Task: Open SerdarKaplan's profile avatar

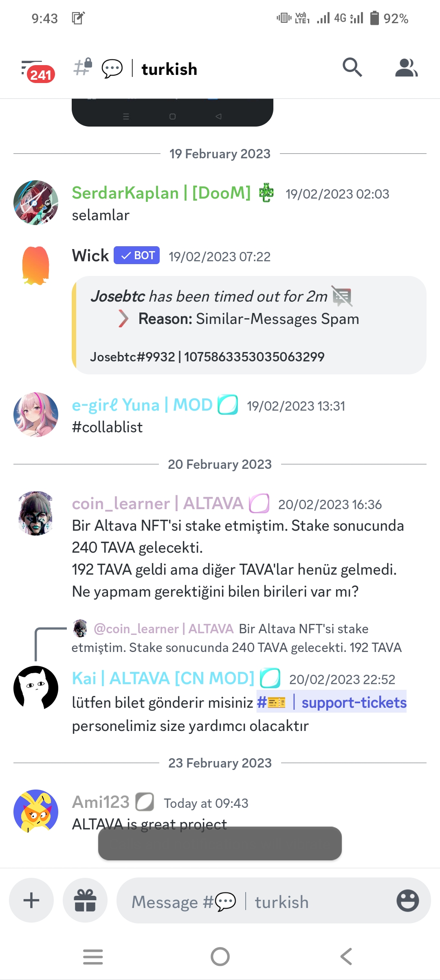Action: pos(36,202)
